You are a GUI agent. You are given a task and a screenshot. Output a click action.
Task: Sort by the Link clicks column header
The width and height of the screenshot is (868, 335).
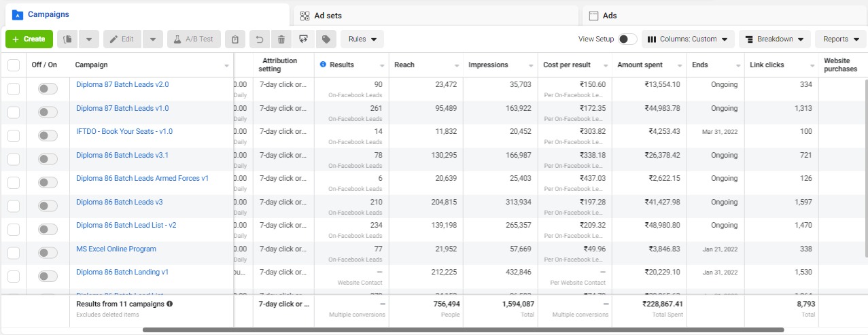pos(781,65)
